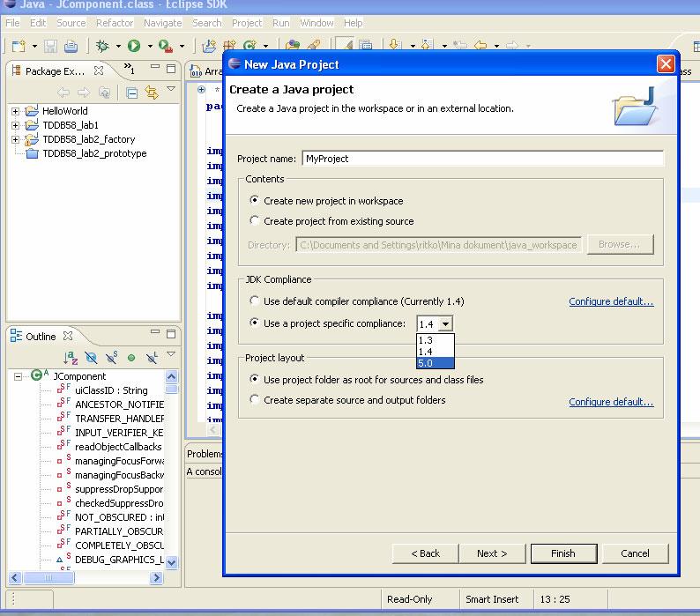The height and width of the screenshot is (616, 700).
Task: Open the Window menu
Action: [317, 23]
